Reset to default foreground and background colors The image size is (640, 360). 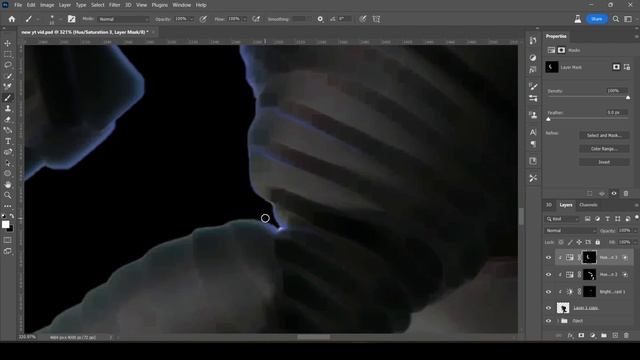click(4, 216)
